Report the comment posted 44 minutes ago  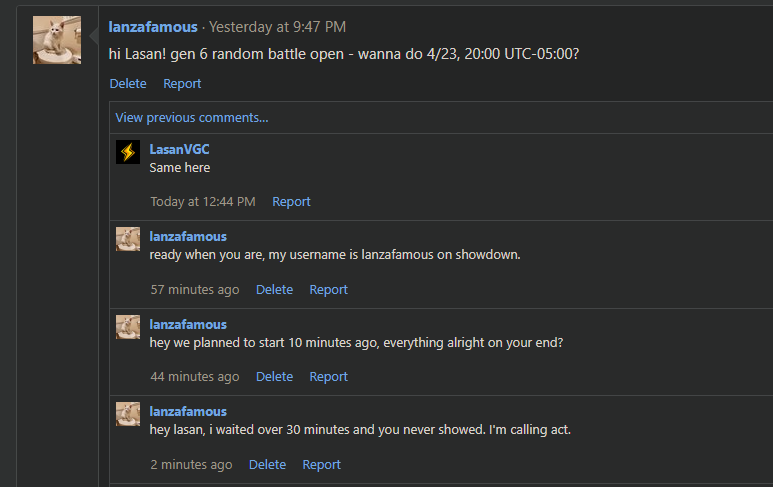tap(328, 377)
